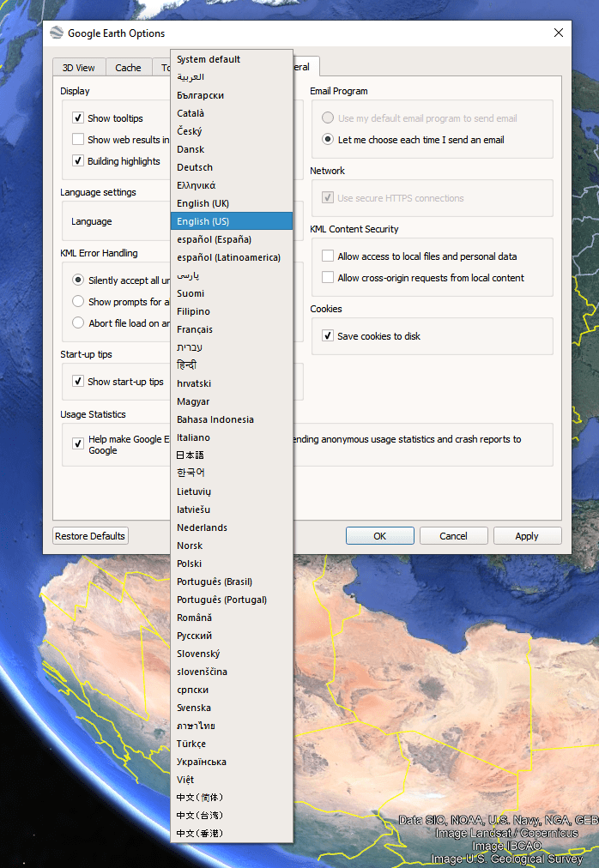Select Abort file load radio button
This screenshot has width=599, height=868.
(78, 322)
